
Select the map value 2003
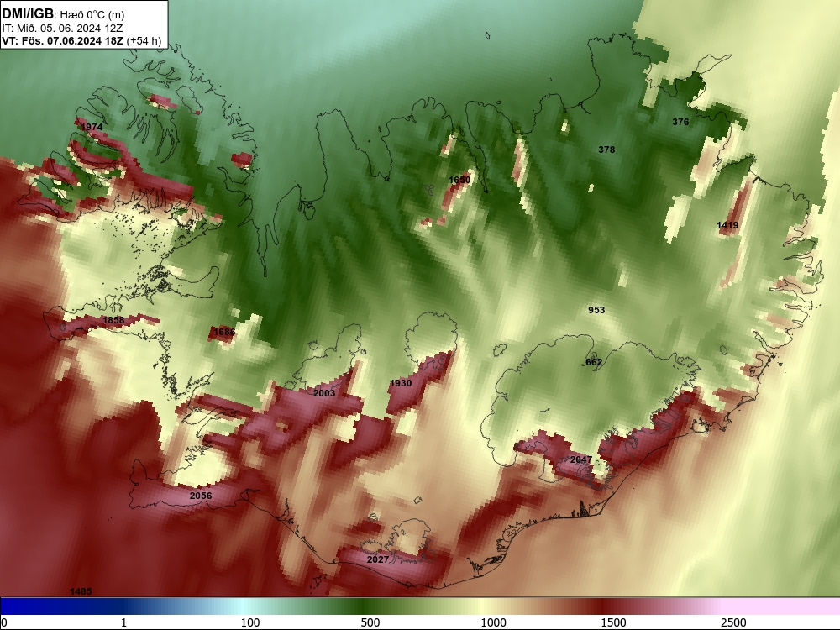tap(324, 392)
